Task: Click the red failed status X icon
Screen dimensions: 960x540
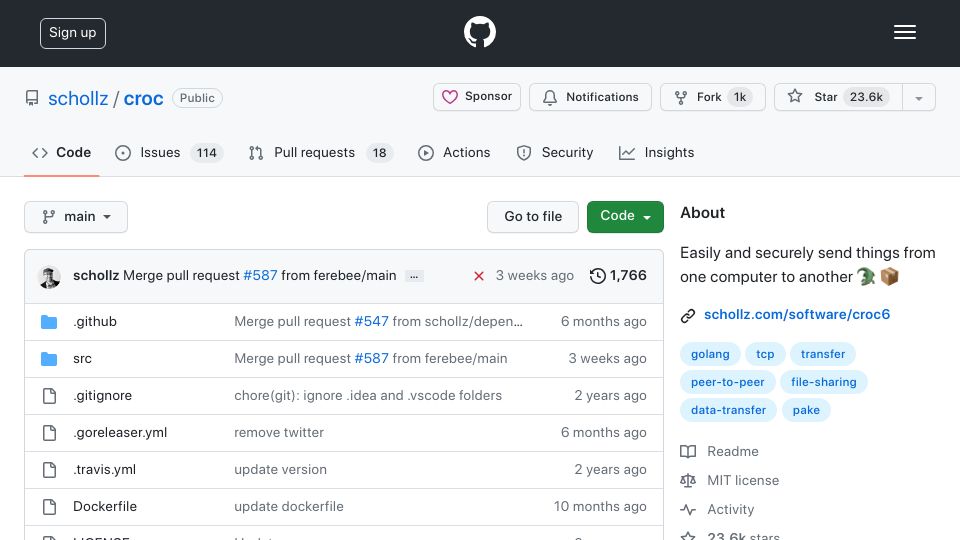Action: (479, 276)
